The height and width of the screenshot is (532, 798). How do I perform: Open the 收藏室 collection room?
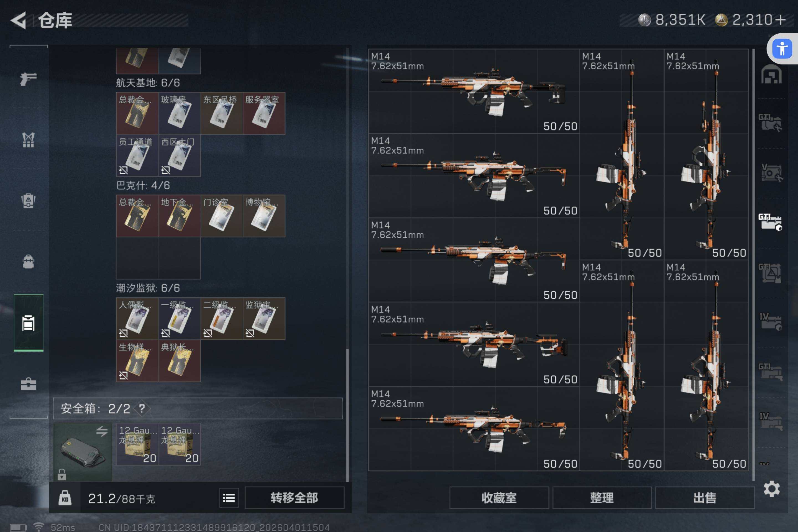point(499,498)
